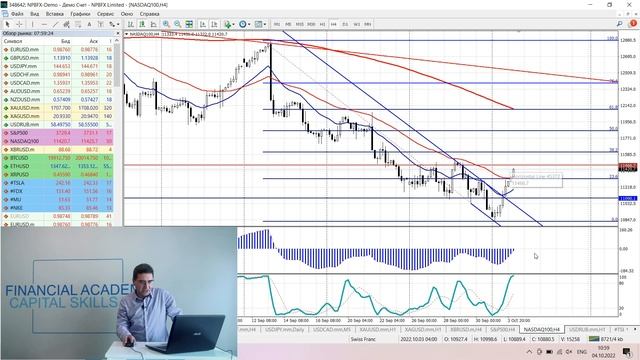Click the volume speaker tray icon
This screenshot has width=640, height=360.
tap(569, 352)
